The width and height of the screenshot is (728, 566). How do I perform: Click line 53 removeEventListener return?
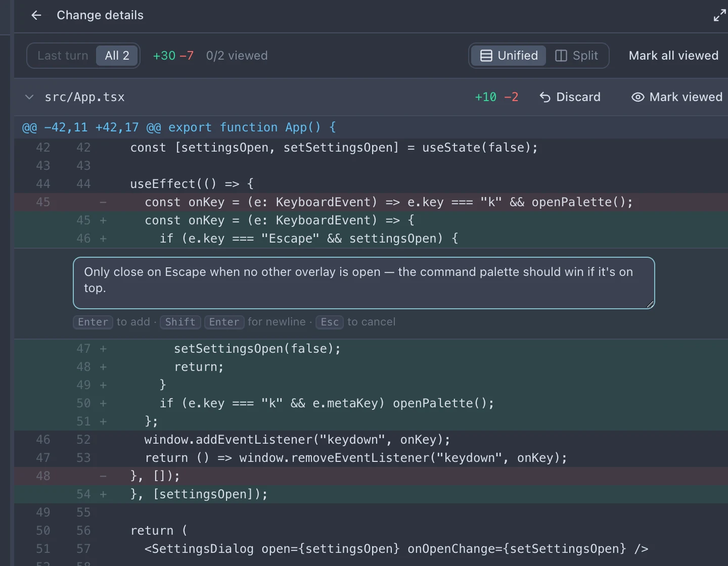371,458
